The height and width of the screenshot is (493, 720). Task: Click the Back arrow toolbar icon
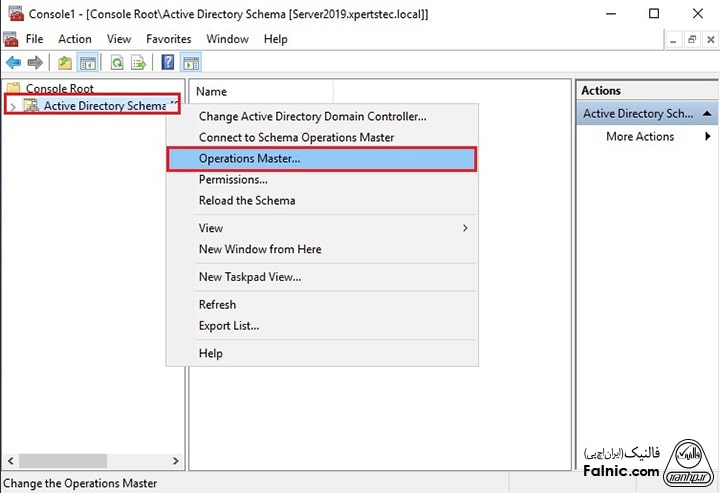tap(13, 63)
